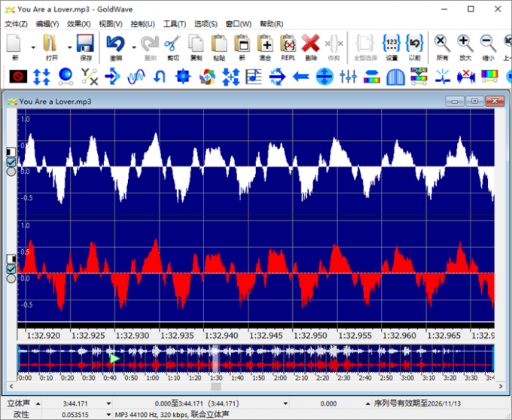Toggle the white channel enable checkbox
This screenshot has width=512, height=420.
point(11,162)
